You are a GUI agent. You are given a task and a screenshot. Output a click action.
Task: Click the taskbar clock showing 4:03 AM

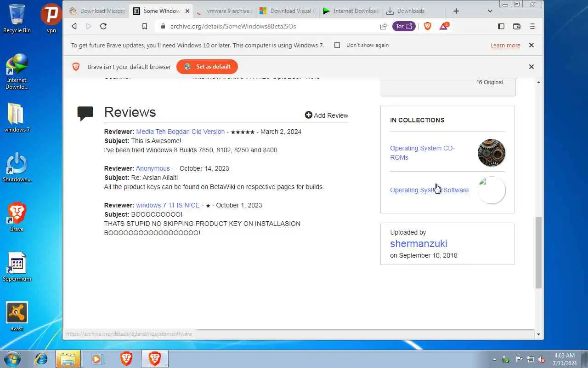[x=565, y=359]
